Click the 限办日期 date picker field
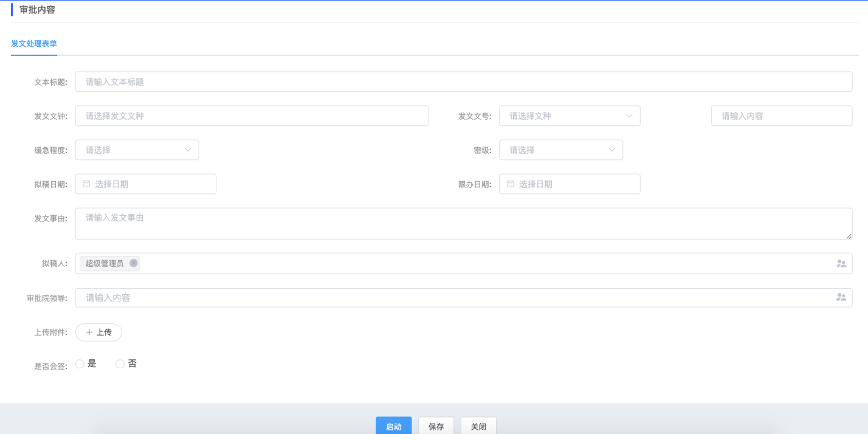Screen dimensions: 868x434 (x=570, y=184)
